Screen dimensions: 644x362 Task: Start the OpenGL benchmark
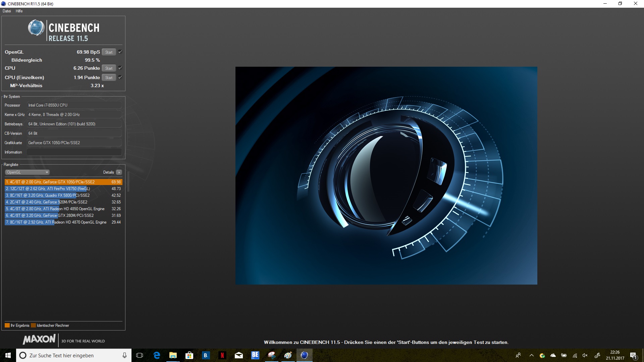[x=109, y=52]
